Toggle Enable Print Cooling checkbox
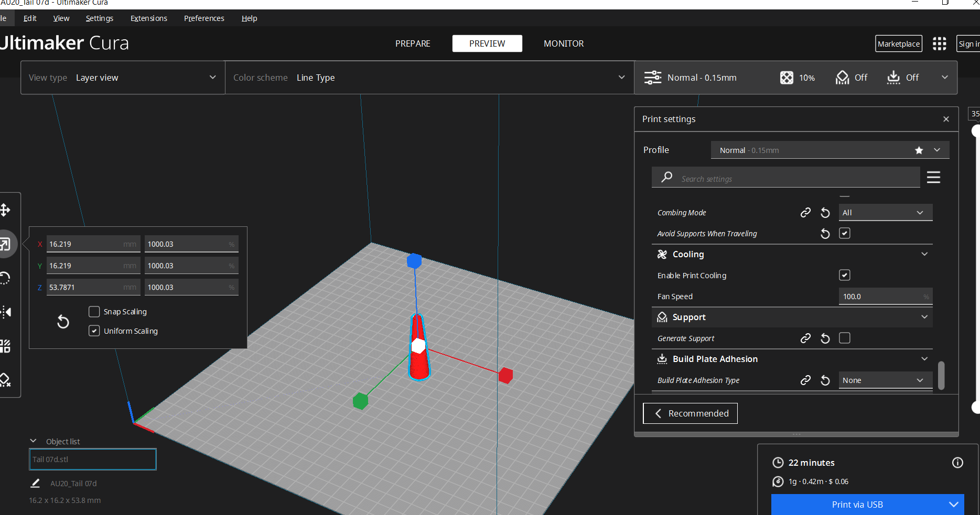This screenshot has width=980, height=515. [x=844, y=275]
